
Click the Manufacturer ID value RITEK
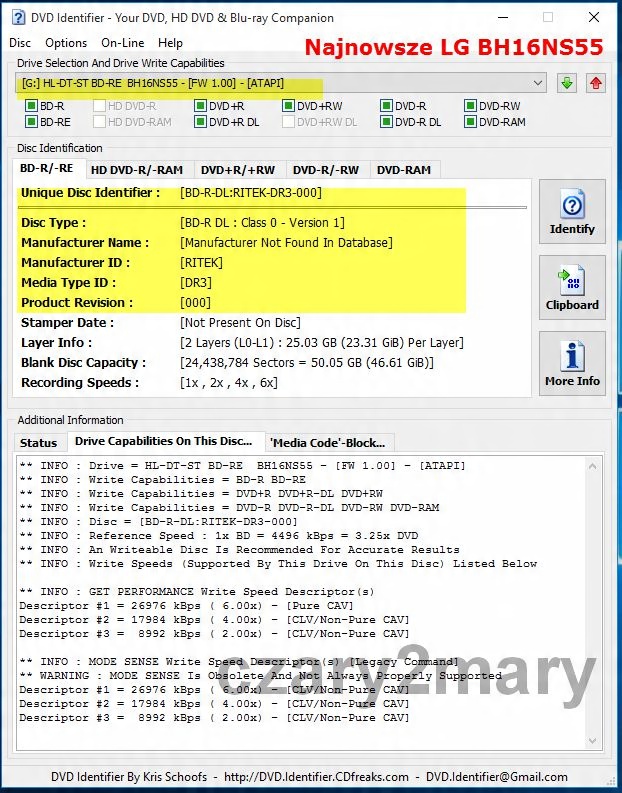click(x=201, y=262)
